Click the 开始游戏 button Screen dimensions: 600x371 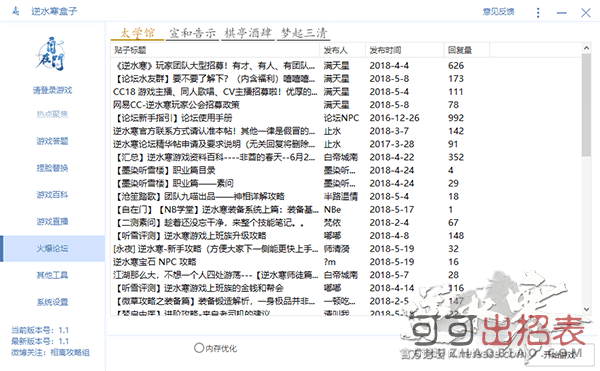coord(560,355)
